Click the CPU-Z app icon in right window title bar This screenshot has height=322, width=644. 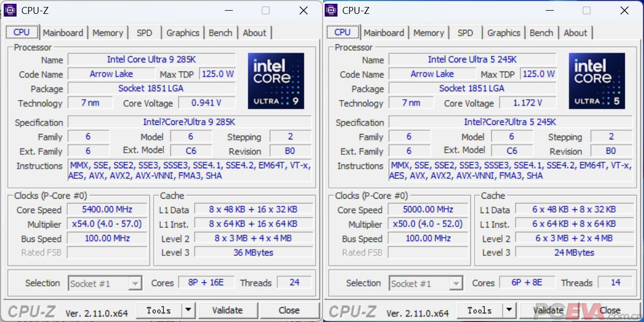[x=331, y=10]
